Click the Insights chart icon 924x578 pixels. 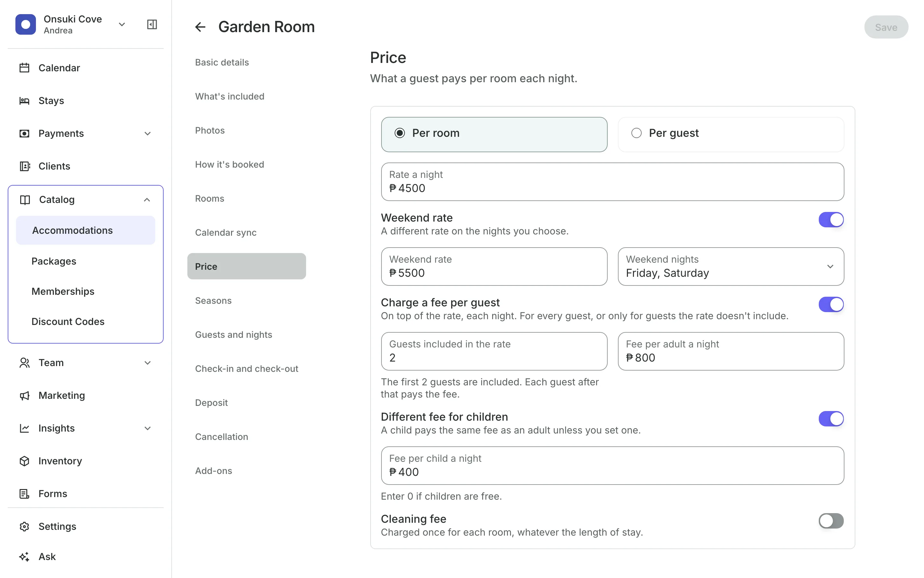click(x=24, y=428)
